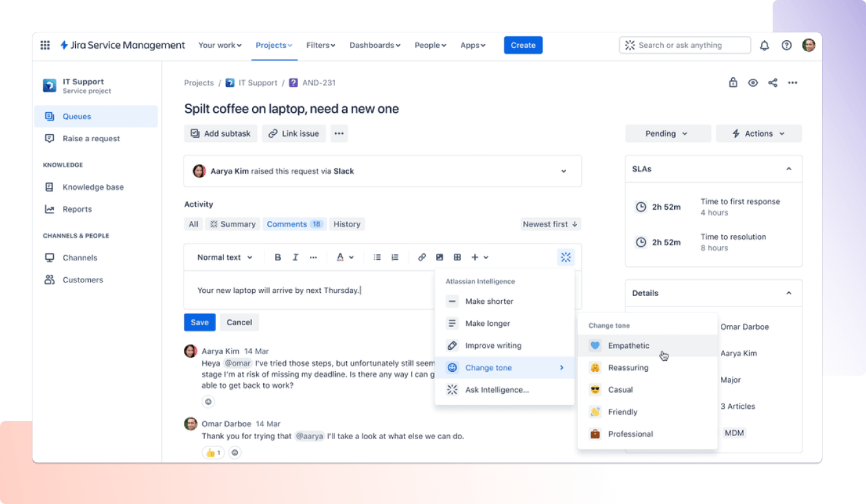Click the Create button
The height and width of the screenshot is (504, 866).
[523, 45]
